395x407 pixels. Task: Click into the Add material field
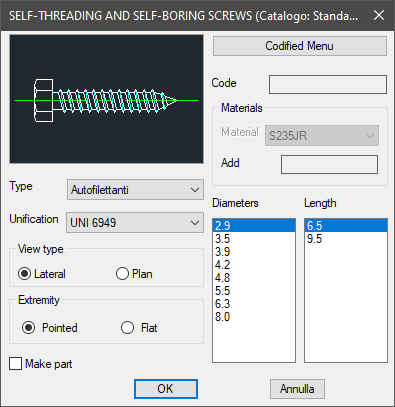(329, 164)
